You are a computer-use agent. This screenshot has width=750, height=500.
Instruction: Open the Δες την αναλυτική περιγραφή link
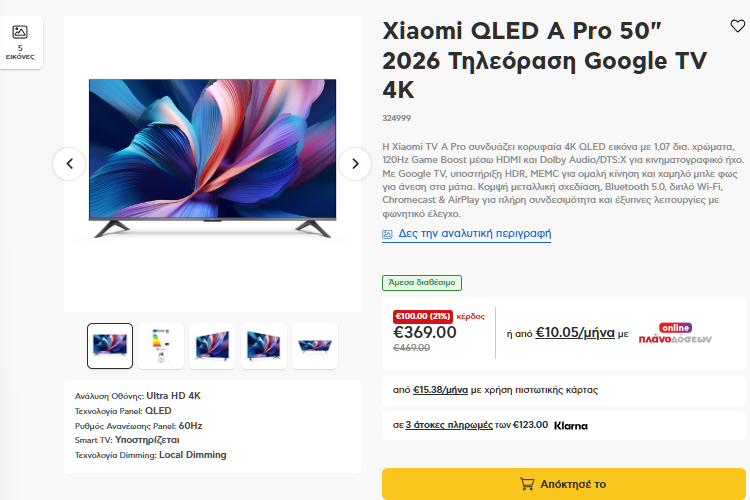[x=474, y=234]
